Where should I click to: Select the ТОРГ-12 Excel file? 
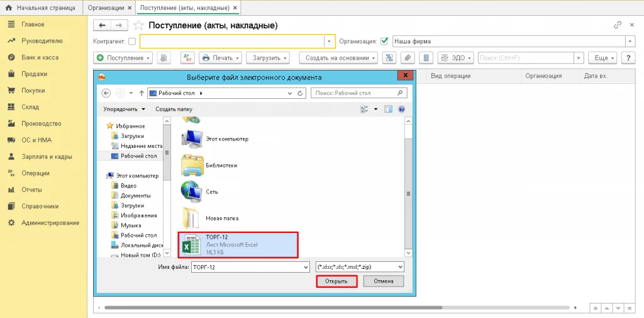pyautogui.click(x=238, y=245)
